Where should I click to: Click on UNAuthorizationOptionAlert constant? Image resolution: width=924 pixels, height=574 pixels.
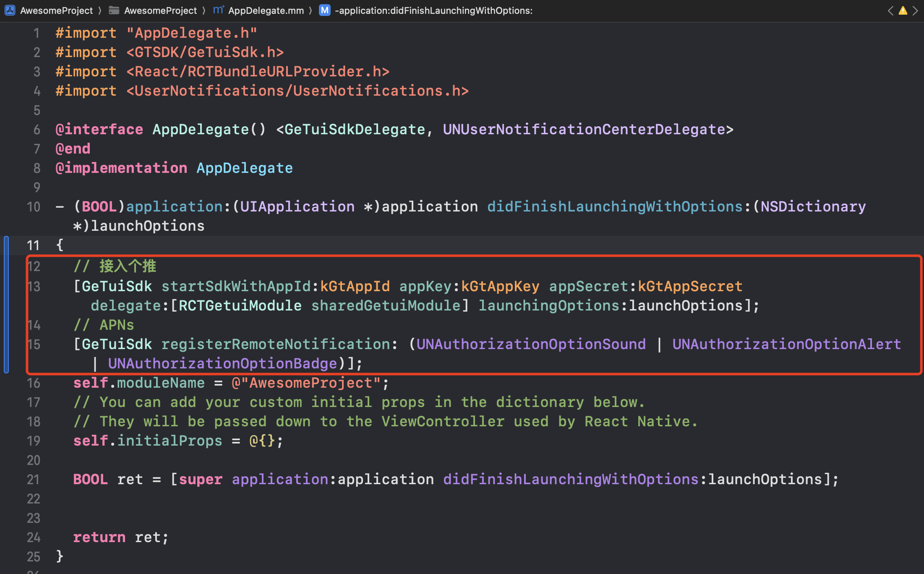(787, 344)
